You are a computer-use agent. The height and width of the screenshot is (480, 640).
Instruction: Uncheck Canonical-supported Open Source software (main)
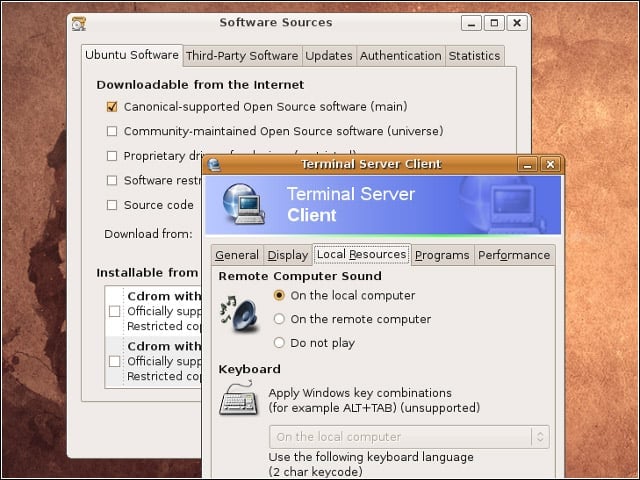(111, 107)
